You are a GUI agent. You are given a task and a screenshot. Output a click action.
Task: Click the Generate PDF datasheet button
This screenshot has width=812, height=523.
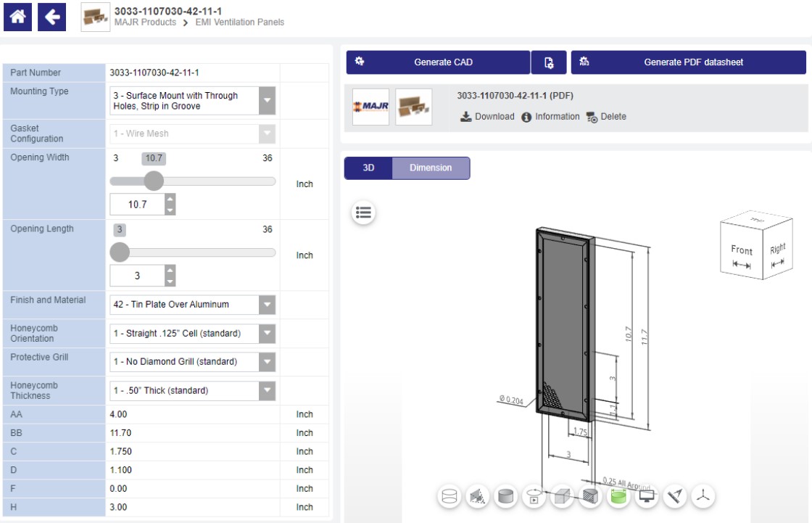coord(689,62)
